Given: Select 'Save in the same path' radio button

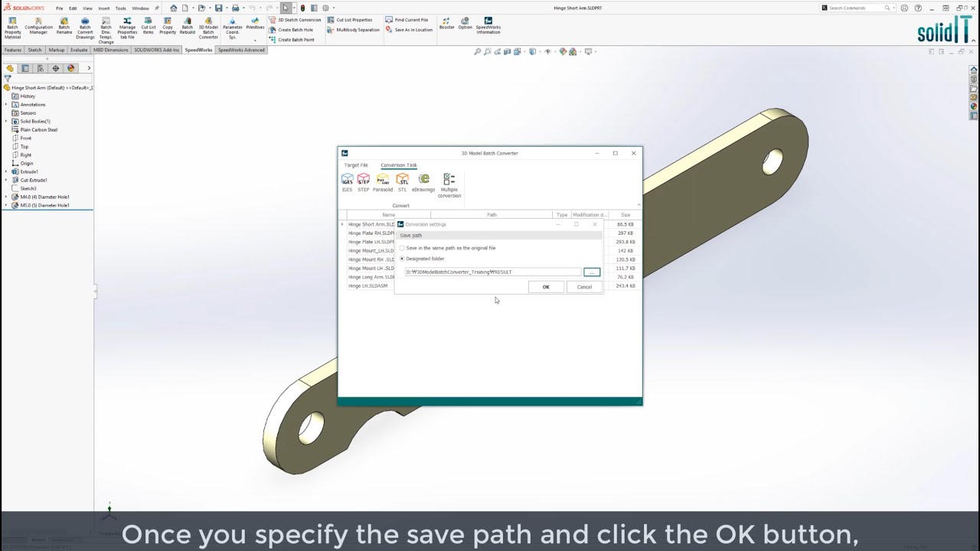Looking at the screenshot, I should pyautogui.click(x=402, y=248).
